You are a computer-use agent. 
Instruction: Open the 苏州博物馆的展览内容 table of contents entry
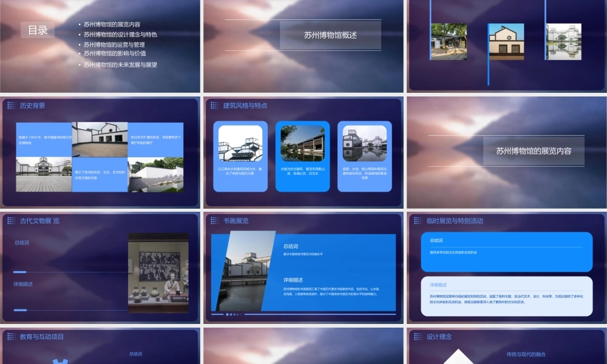click(112, 25)
